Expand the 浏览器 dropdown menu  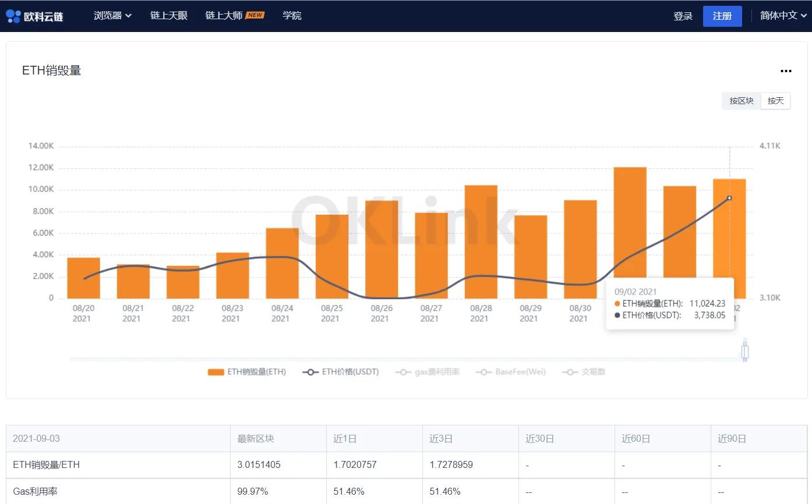pos(112,16)
